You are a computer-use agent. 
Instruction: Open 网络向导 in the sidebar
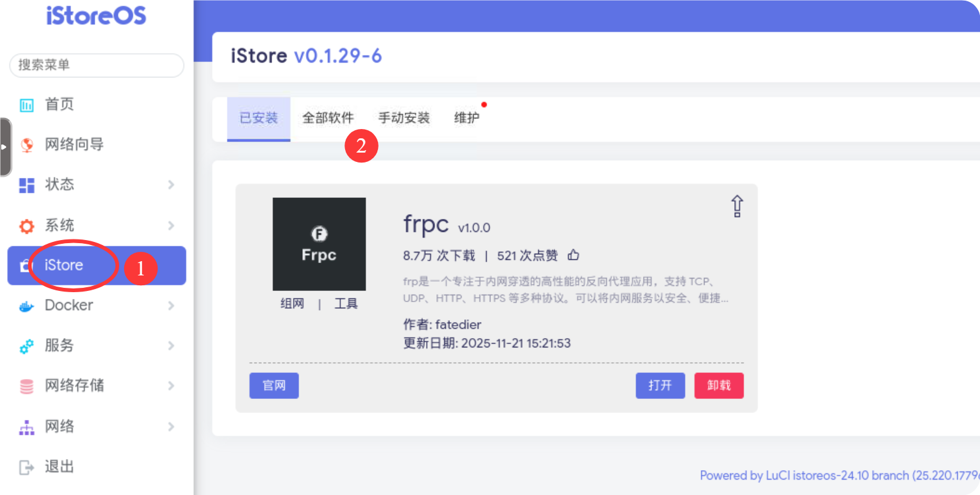[74, 145]
